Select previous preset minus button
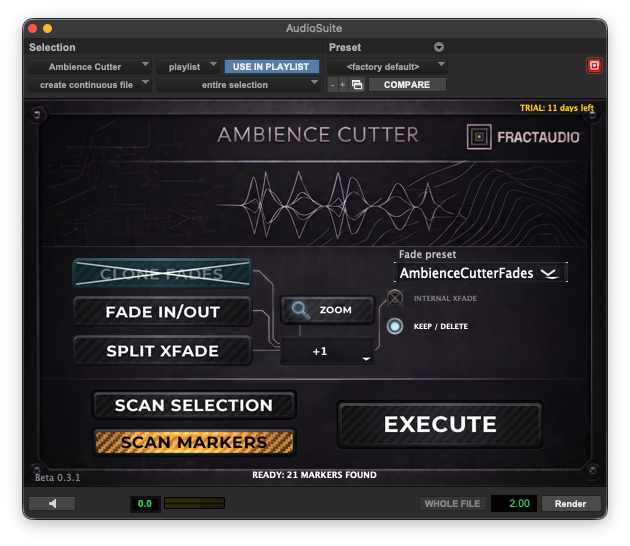The image size is (630, 546). coord(332,85)
